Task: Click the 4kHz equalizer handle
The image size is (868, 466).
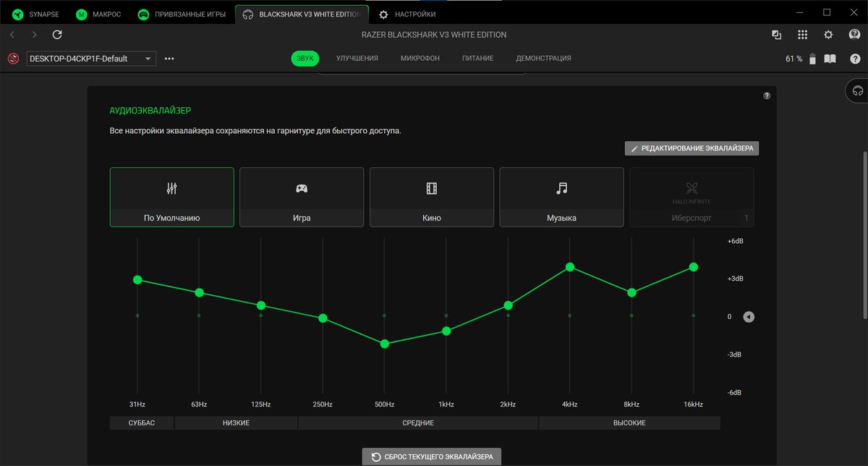Action: coord(570,267)
